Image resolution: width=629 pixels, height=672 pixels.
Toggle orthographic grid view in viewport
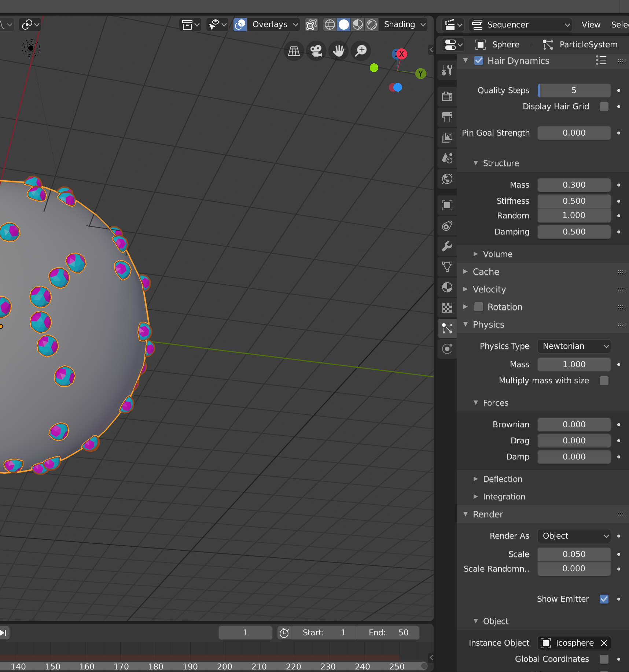[x=294, y=51]
